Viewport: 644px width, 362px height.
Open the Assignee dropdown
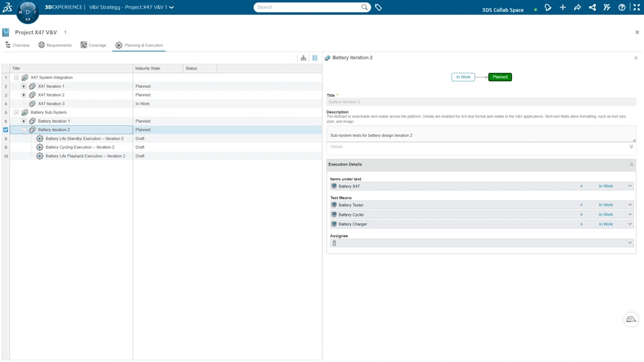[630, 243]
